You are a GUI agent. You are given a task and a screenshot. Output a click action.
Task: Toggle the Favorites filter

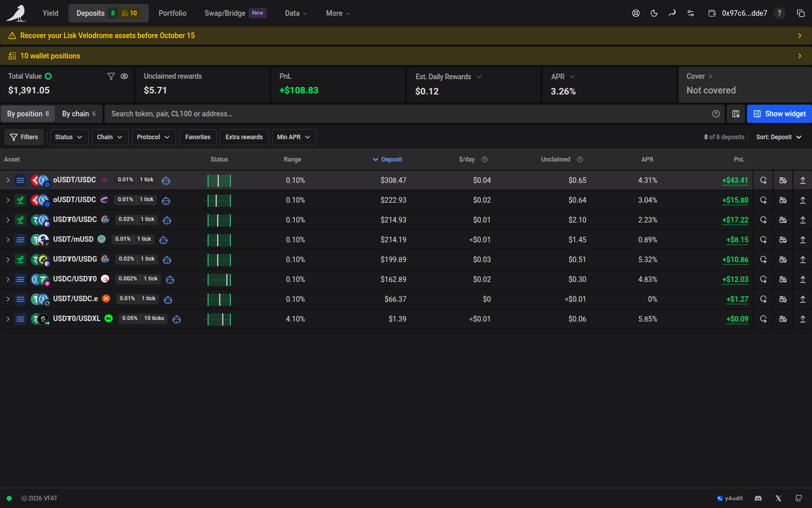[198, 137]
